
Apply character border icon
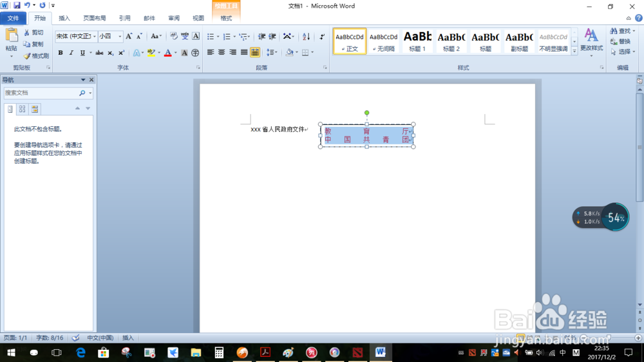(x=196, y=36)
